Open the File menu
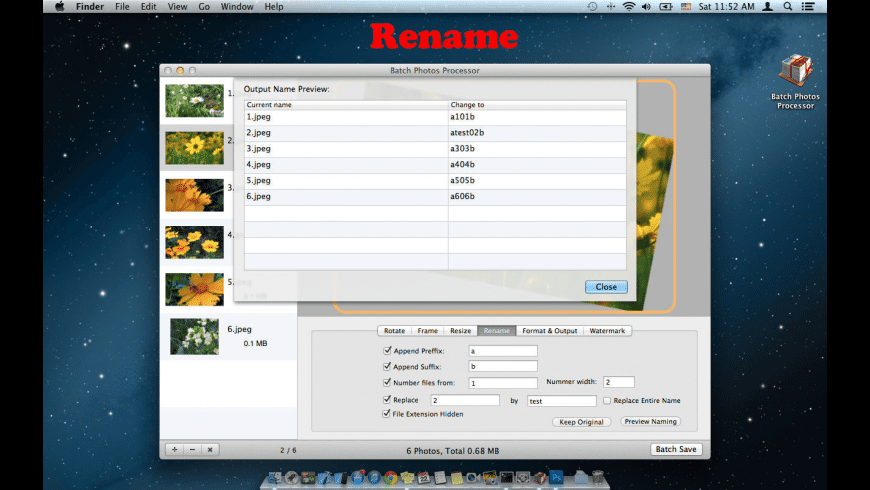The image size is (870, 490). (x=122, y=7)
